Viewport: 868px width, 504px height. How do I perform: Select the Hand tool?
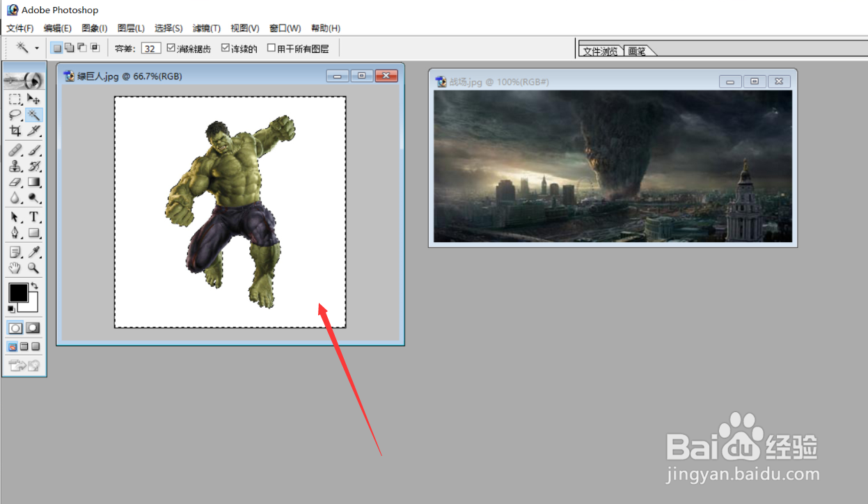(x=15, y=267)
